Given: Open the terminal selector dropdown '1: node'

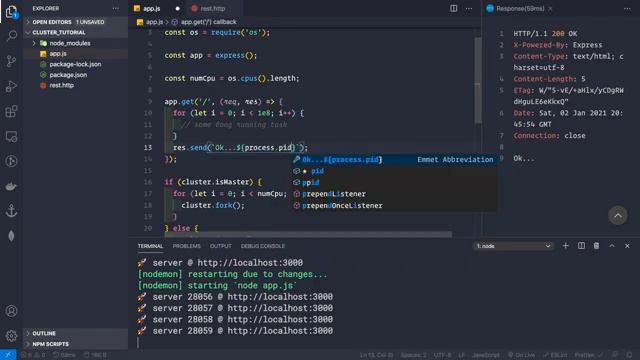Looking at the screenshot, I should (513, 246).
